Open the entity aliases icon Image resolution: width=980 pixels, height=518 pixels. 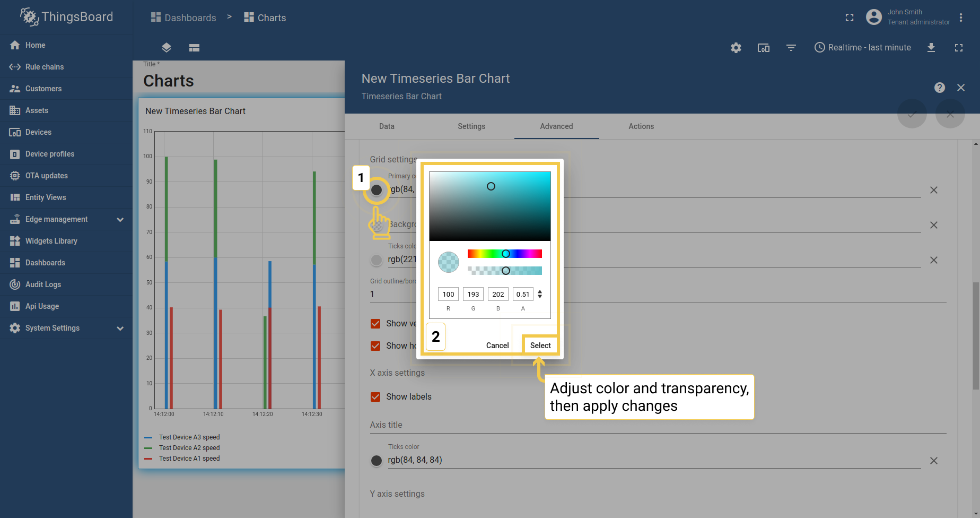[x=764, y=48]
